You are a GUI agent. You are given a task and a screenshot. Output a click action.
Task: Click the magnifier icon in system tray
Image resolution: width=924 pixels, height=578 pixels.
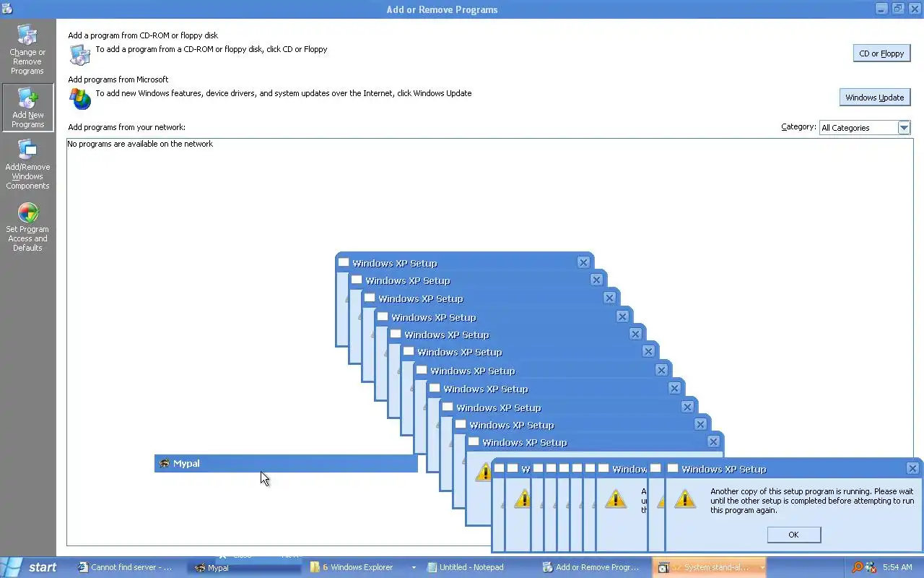857,567
